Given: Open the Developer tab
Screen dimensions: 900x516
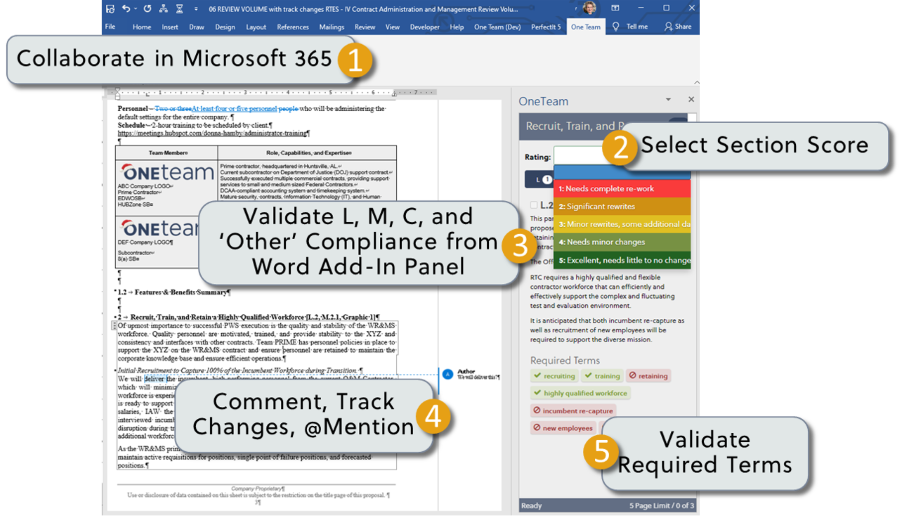Looking at the screenshot, I should (x=424, y=27).
